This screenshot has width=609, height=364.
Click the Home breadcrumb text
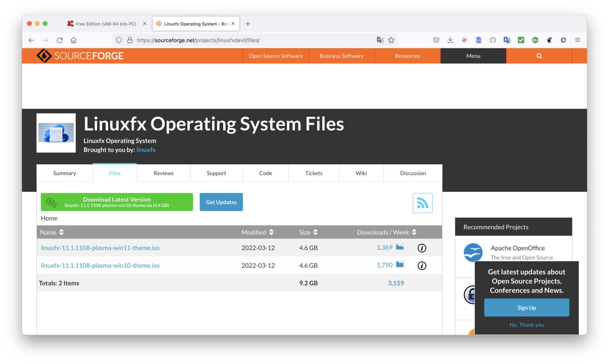pos(49,218)
